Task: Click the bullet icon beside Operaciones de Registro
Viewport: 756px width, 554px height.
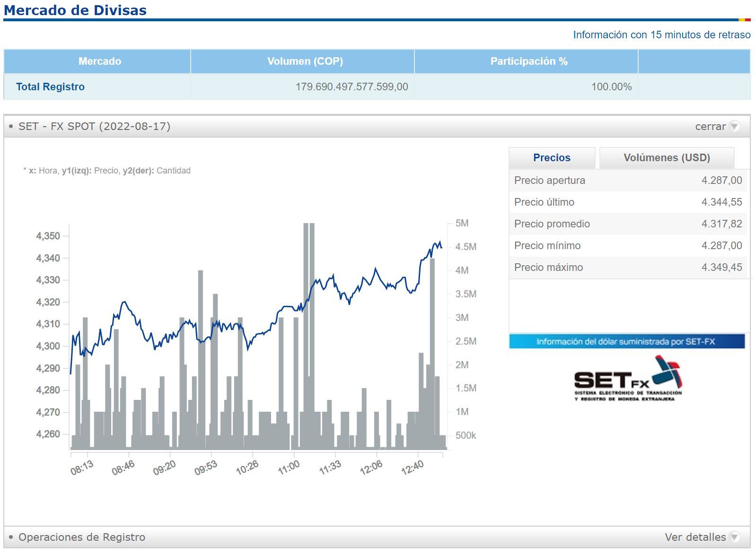Action: 11,537
